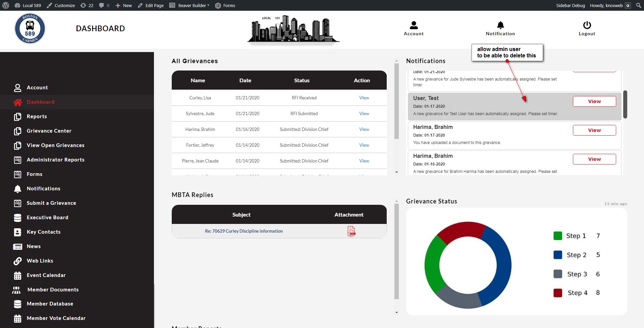Click the Dashboard home icon in sidebar
Viewport: 644px width, 328px height.
point(17,102)
